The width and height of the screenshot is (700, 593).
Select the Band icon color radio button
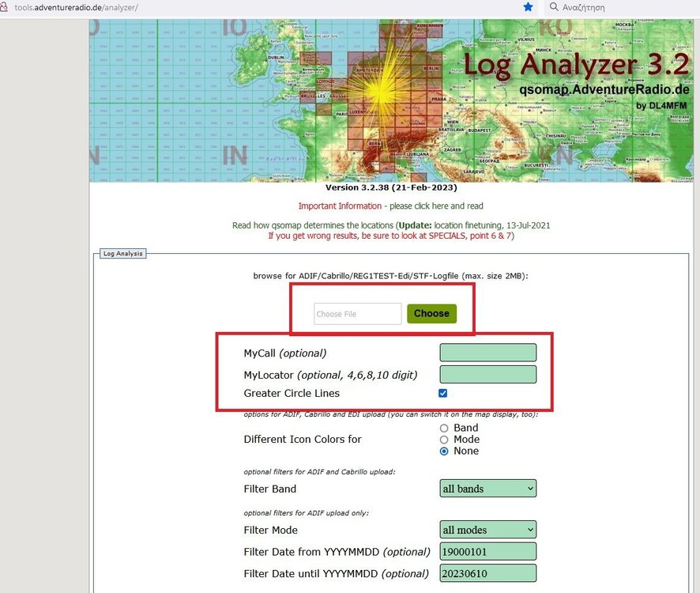pyautogui.click(x=444, y=428)
